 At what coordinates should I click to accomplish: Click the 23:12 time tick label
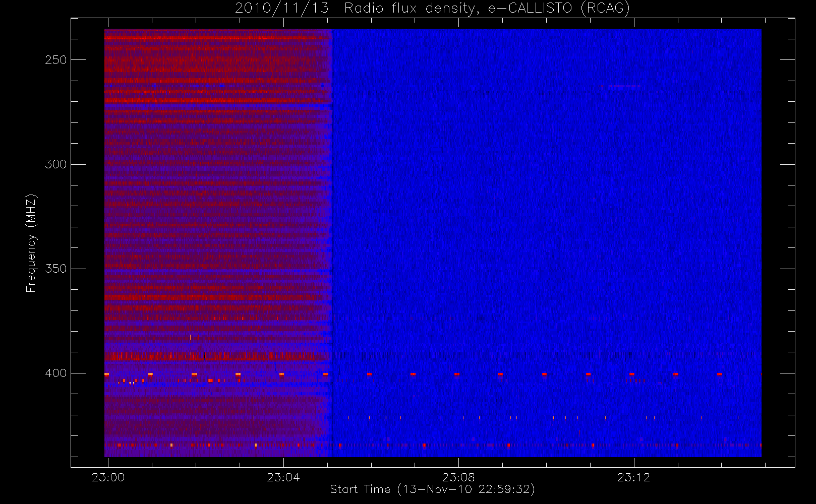tap(633, 477)
